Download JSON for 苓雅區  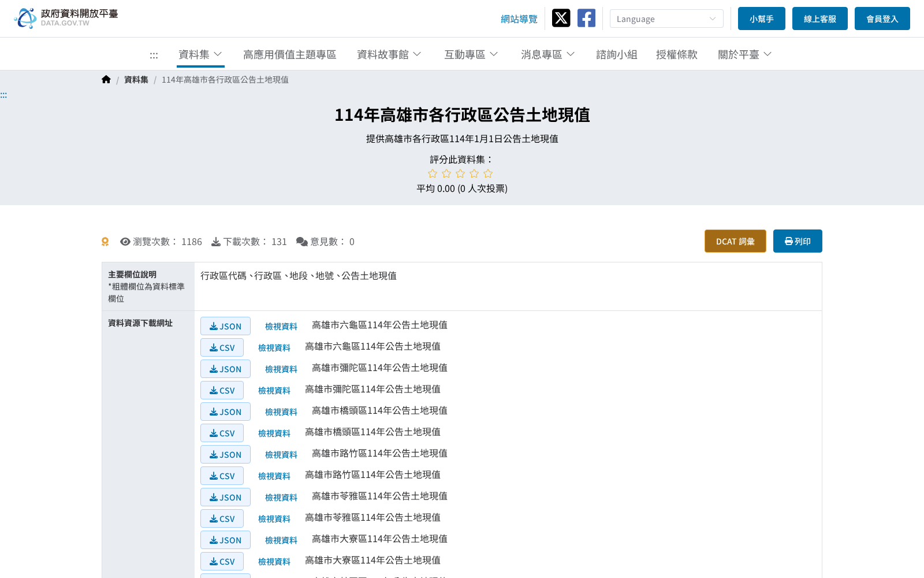click(x=225, y=497)
